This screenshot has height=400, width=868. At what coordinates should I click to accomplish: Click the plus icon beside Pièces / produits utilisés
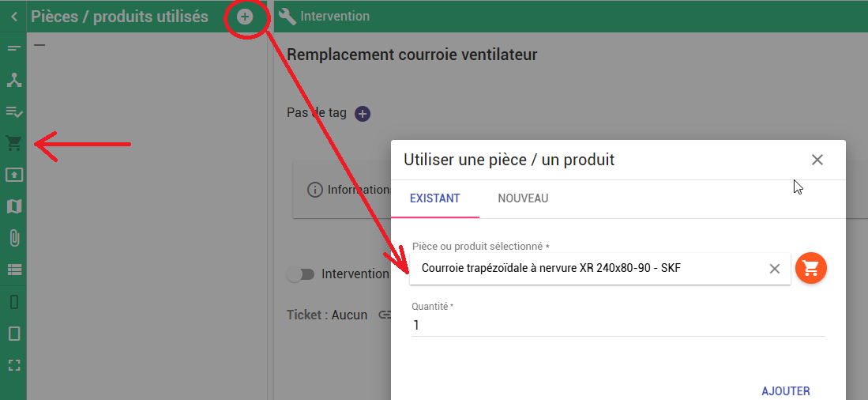click(x=245, y=17)
